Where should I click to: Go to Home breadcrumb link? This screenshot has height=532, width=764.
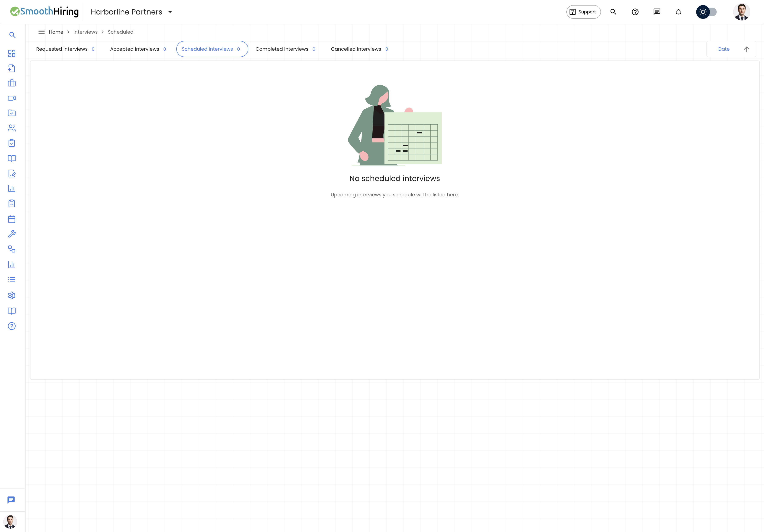pyautogui.click(x=56, y=32)
